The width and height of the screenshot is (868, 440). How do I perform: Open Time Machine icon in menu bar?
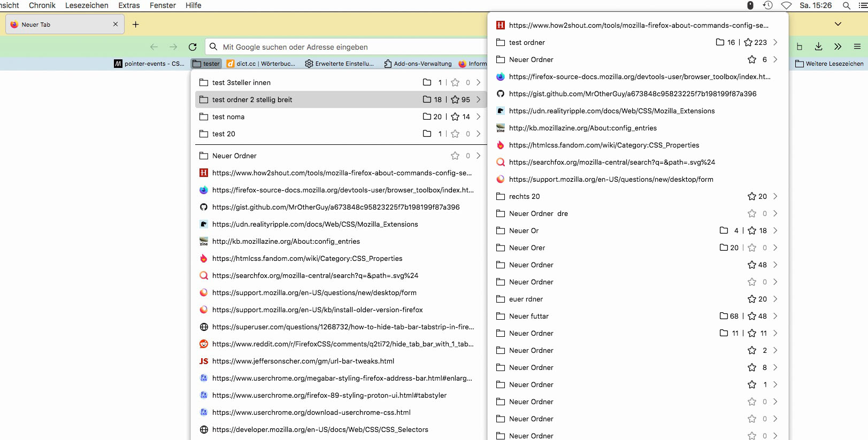click(767, 5)
